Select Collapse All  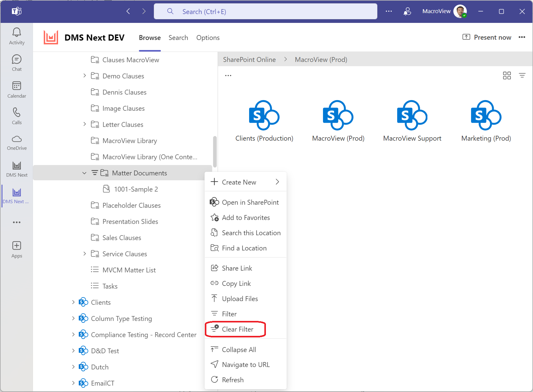245,350
